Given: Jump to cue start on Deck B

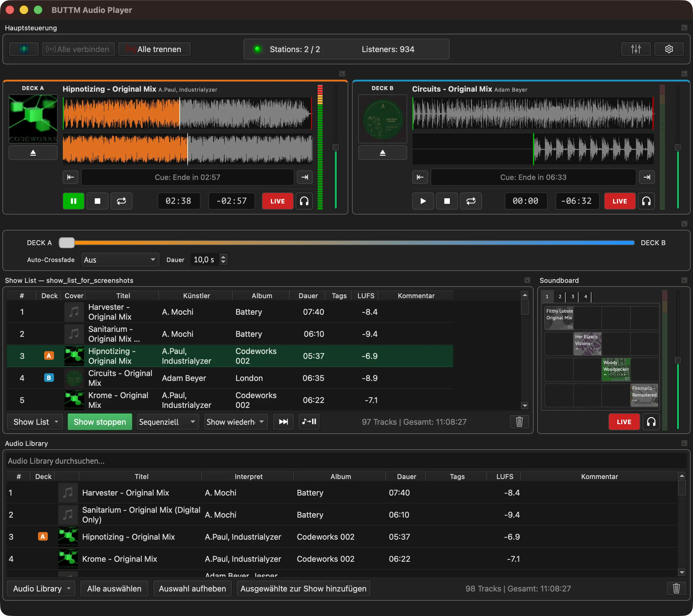Looking at the screenshot, I should [420, 177].
